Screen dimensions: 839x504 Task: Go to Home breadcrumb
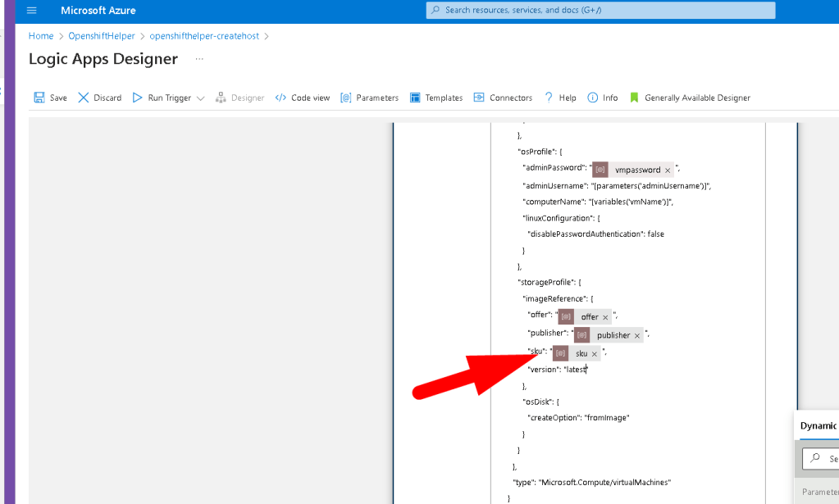click(41, 36)
